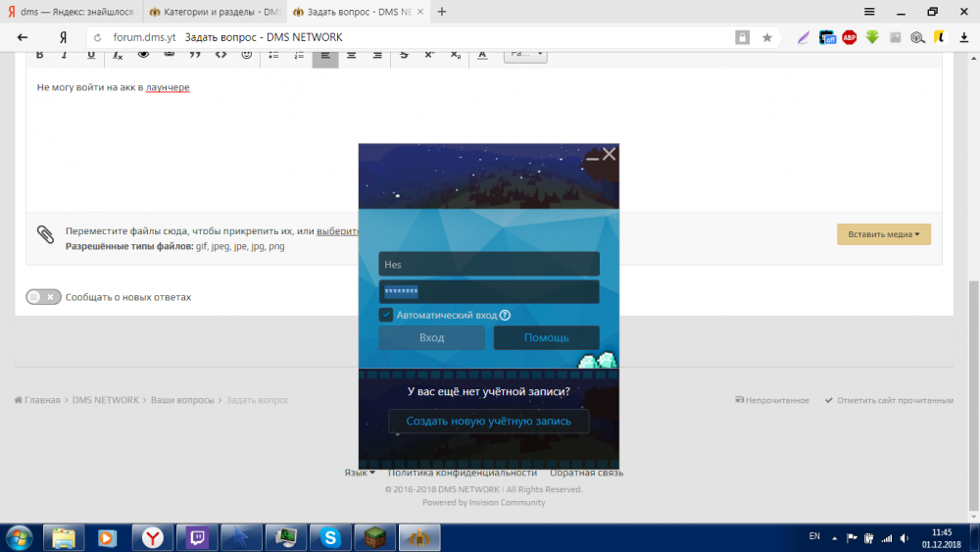Open Skype from the taskbar

point(330,536)
